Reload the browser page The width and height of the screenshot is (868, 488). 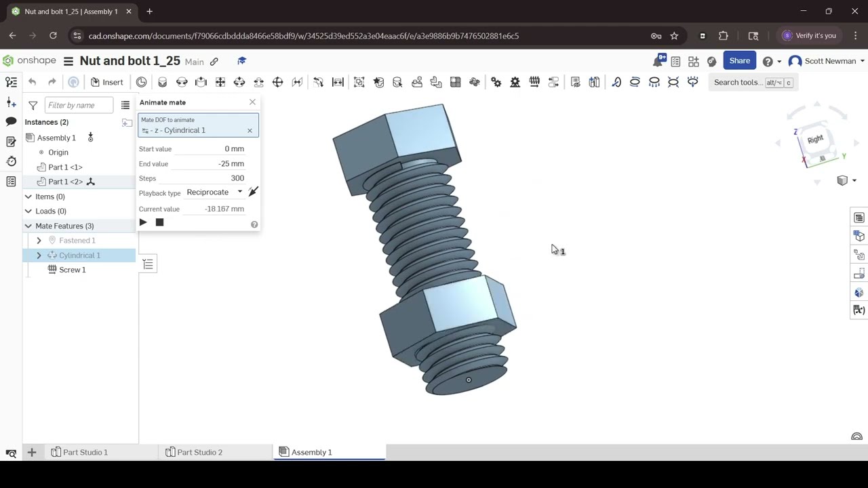tap(53, 36)
